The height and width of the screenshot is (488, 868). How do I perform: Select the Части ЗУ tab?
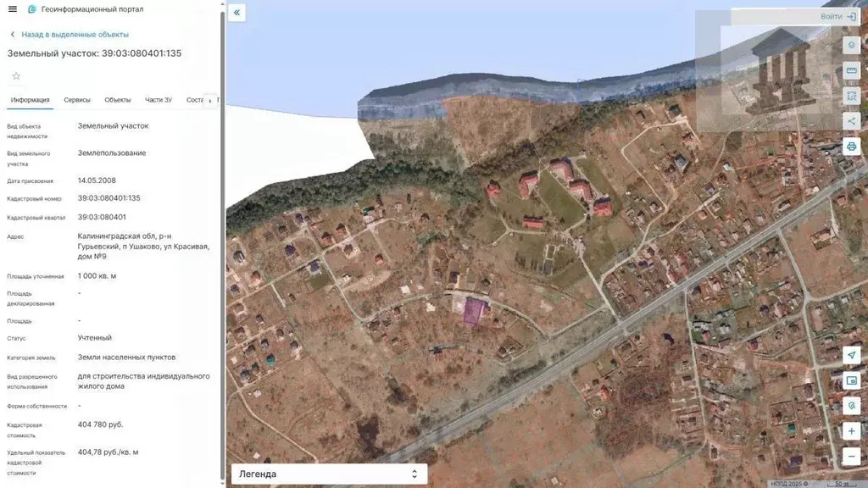pyautogui.click(x=159, y=100)
